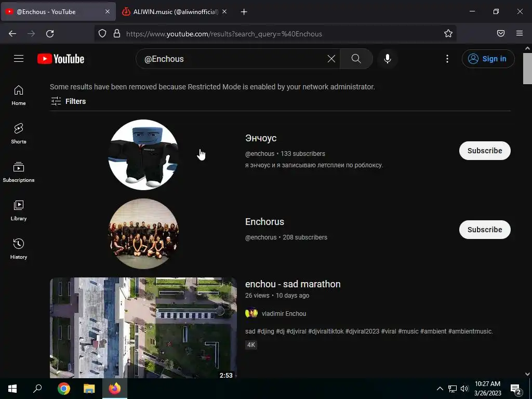
Task: Open Library in the sidebar
Action: tap(19, 210)
